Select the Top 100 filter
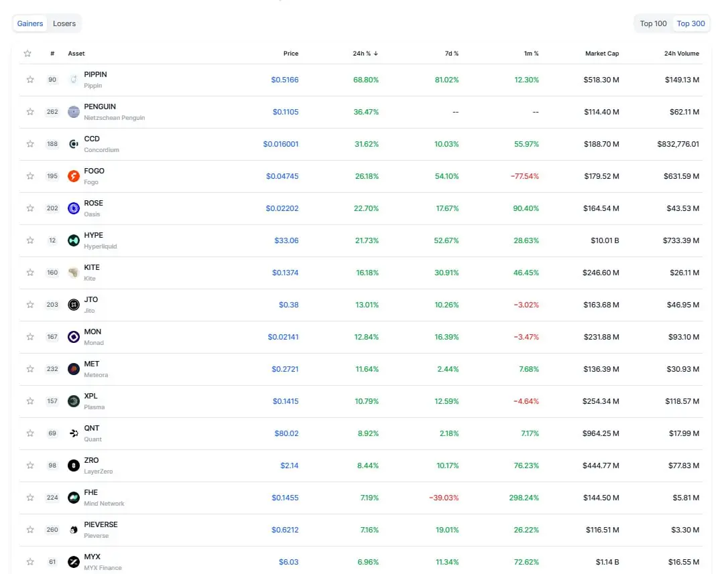Screen dimensions: 728x574 pos(653,23)
